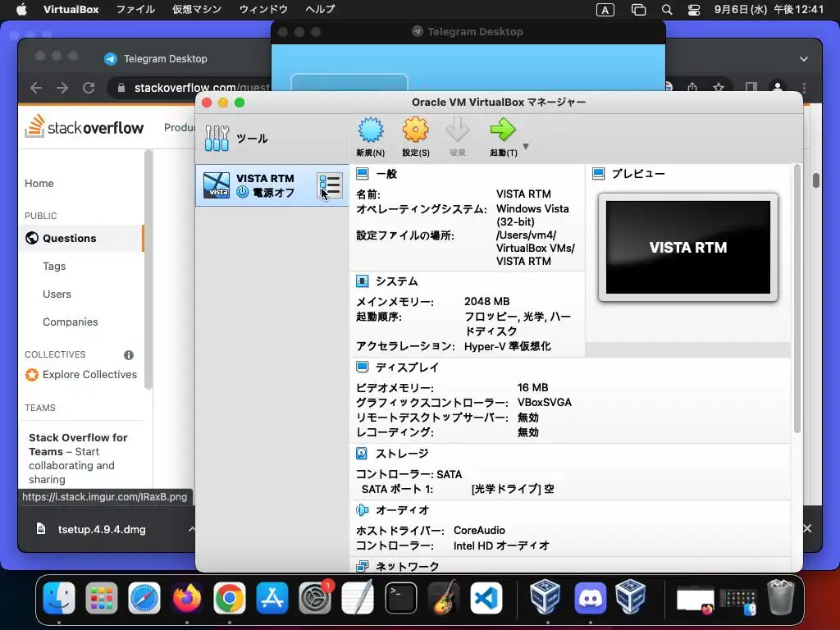Select Tools (ツール) in VirtualBox sidebar
The height and width of the screenshot is (630, 840).
click(272, 138)
